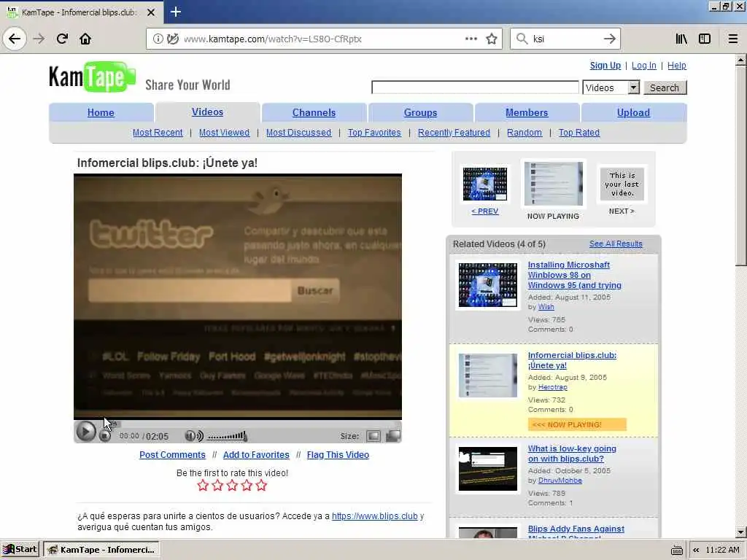Viewport: 747px width, 560px height.
Task: Click the browser Forward arrow button
Action: point(39,39)
